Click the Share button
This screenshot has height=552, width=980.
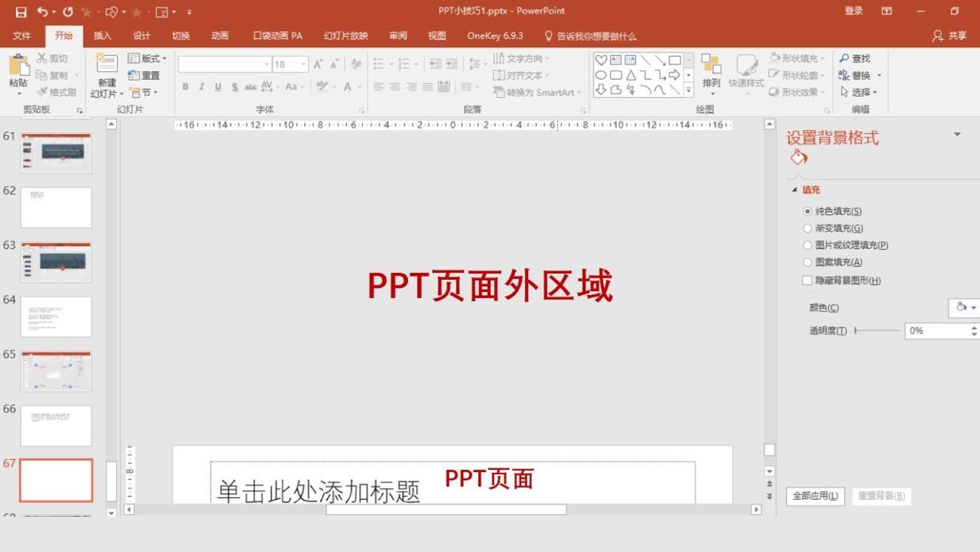click(949, 36)
